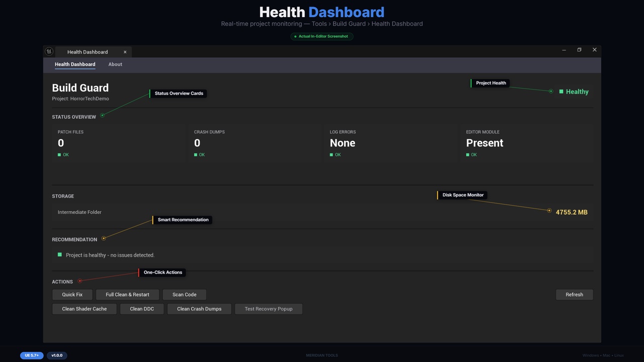Click the 4755.2 MB storage value
Viewport: 644px width, 362px height.
[572, 212]
